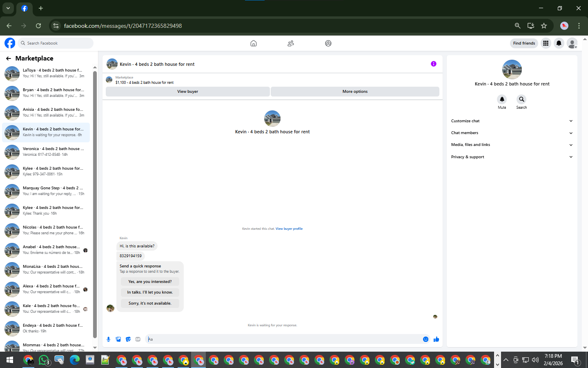This screenshot has height=368, width=588.
Task: Mute the Kevin conversation
Action: (x=502, y=99)
